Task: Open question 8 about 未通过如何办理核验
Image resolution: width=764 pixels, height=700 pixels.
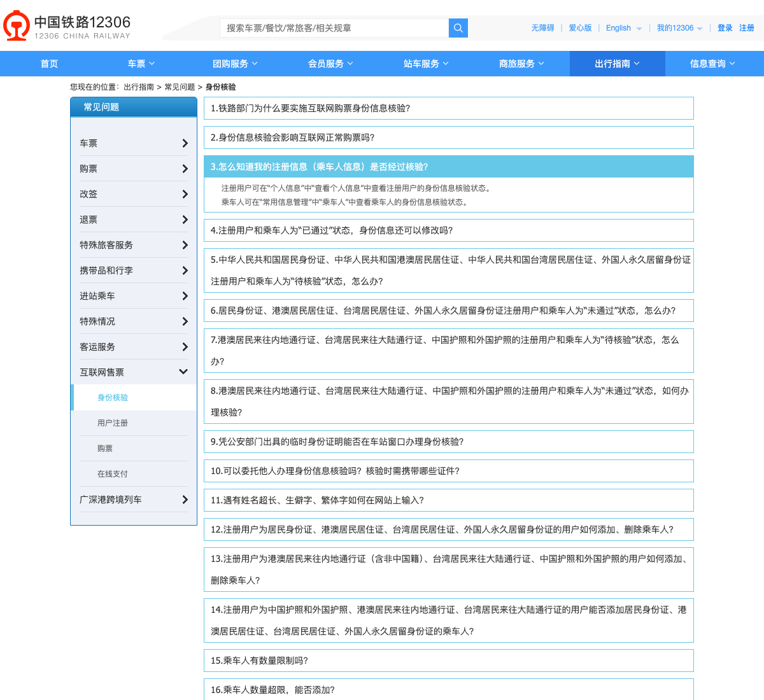Action: tap(448, 402)
